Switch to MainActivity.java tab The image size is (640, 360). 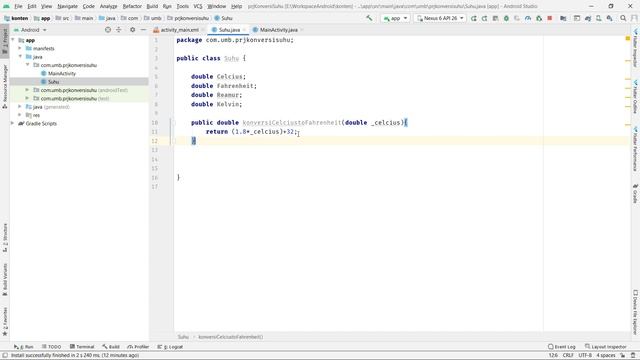279,30
